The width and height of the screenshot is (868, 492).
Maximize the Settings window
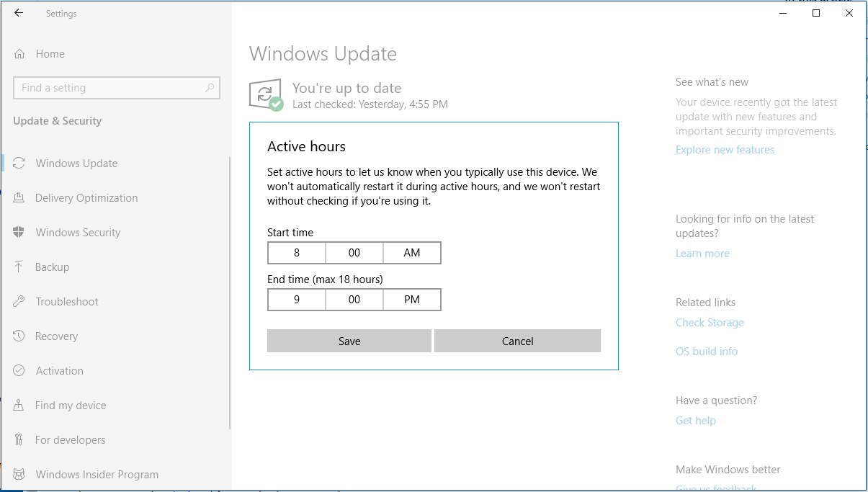pyautogui.click(x=816, y=13)
